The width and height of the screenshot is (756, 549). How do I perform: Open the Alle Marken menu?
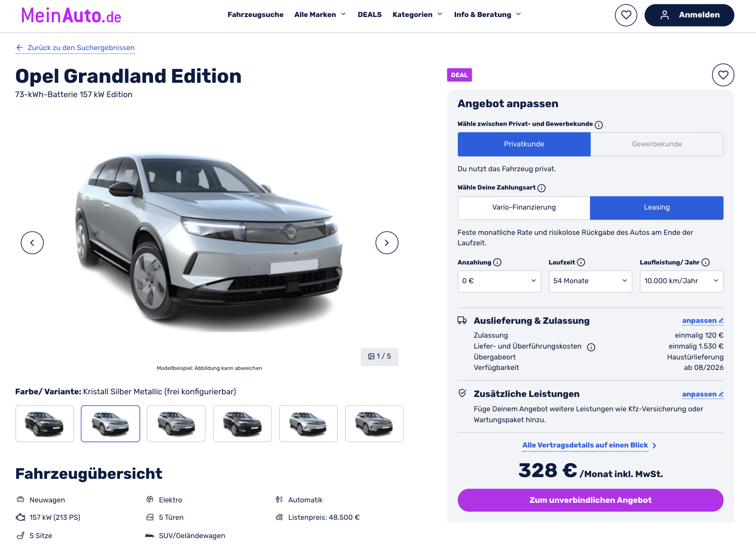point(320,14)
